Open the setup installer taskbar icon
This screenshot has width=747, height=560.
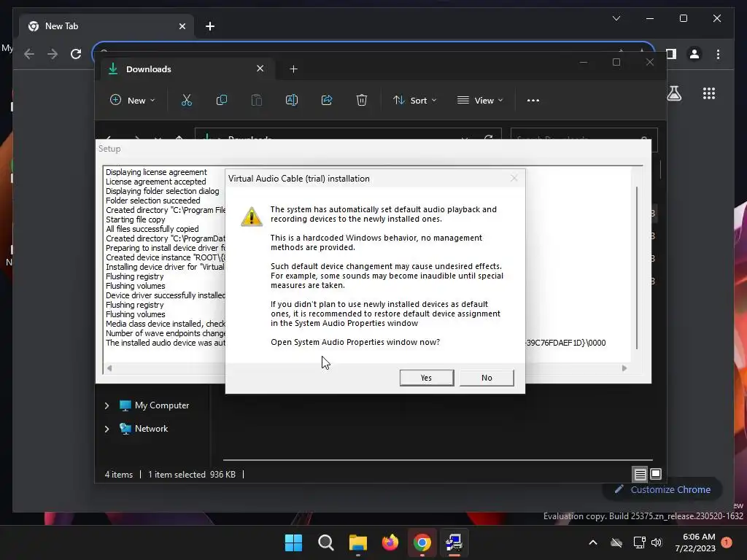(454, 542)
